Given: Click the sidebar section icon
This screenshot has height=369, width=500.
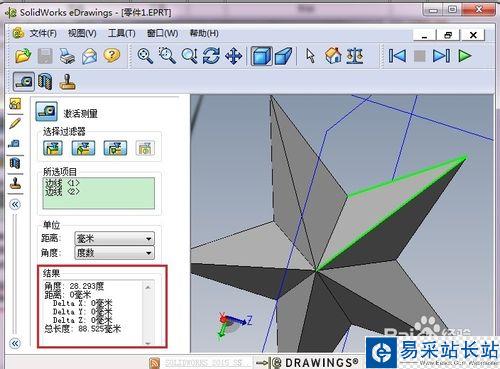Looking at the screenshot, I should click(x=15, y=163).
